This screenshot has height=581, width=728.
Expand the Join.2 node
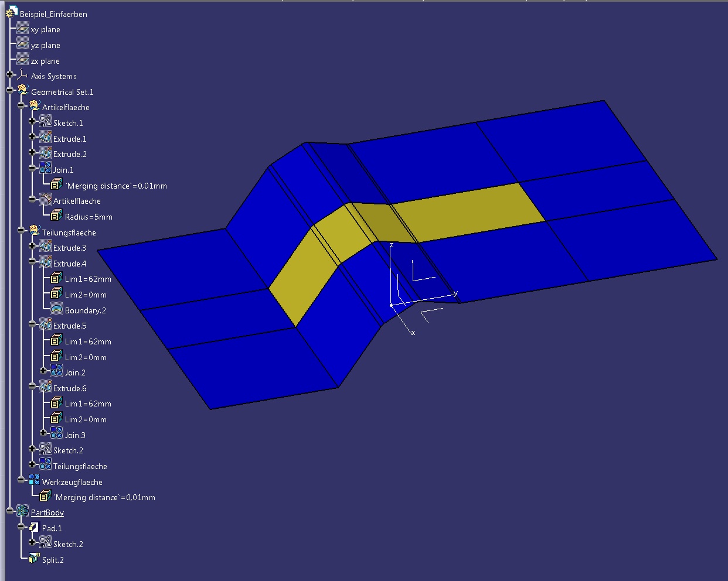pos(43,371)
